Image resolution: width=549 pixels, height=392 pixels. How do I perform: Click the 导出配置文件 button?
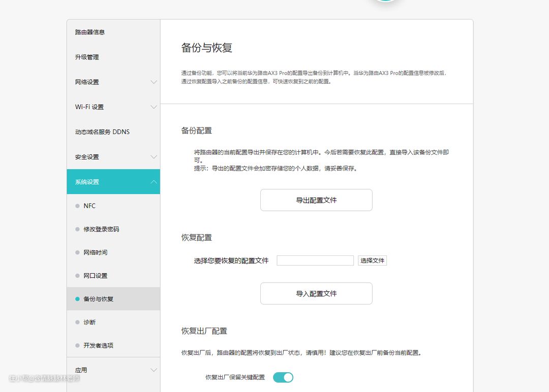[x=316, y=200]
